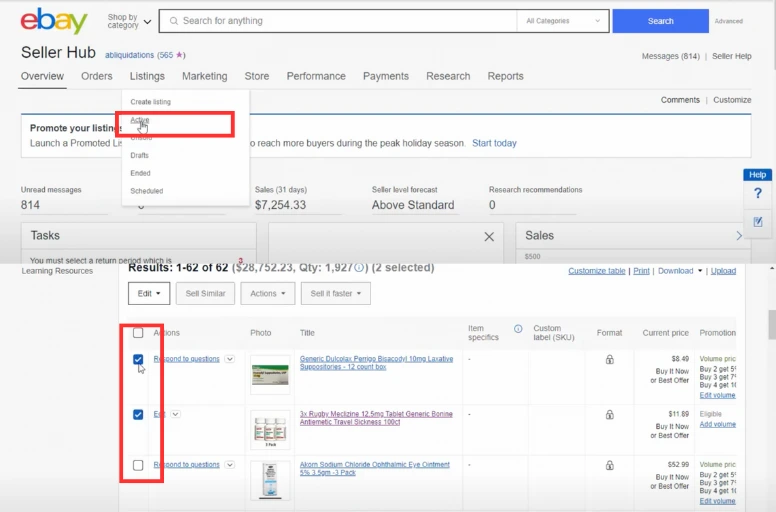This screenshot has height=512, width=776.
Task: Click Start today promoted listings link
Action: pos(494,143)
